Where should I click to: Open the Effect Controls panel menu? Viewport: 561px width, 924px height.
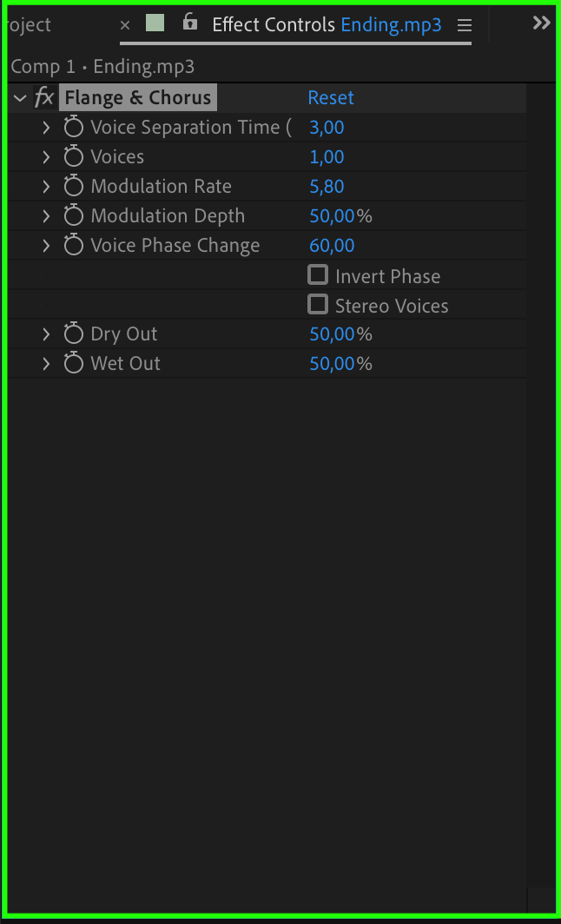click(465, 25)
